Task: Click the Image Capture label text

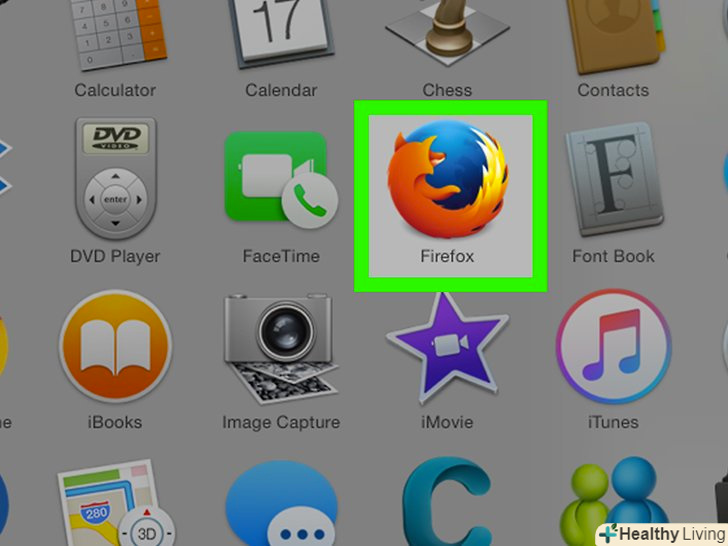Action: pyautogui.click(x=281, y=422)
